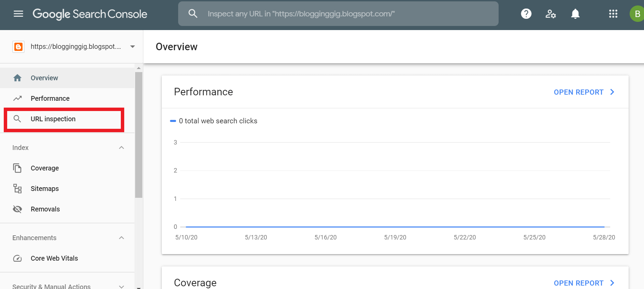Click the Core Web Vitals gauge icon
The width and height of the screenshot is (644, 289).
[17, 258]
